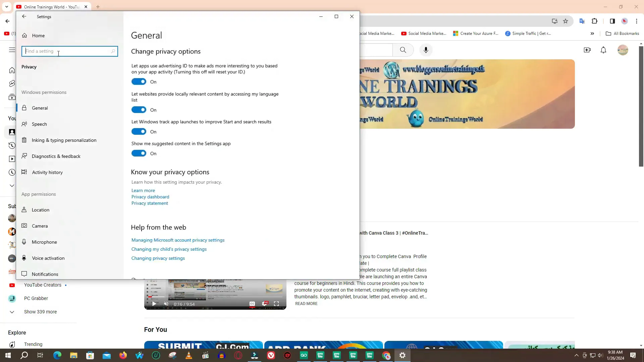
Task: Toggle Chrome side panel icon
Action: [612, 21]
